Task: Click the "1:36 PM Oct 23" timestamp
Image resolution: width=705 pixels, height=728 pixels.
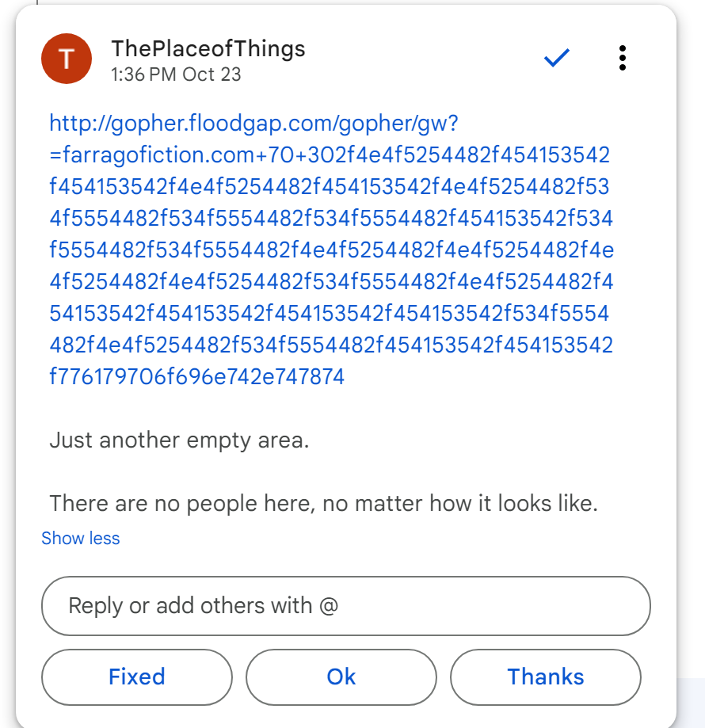Action: [x=176, y=74]
